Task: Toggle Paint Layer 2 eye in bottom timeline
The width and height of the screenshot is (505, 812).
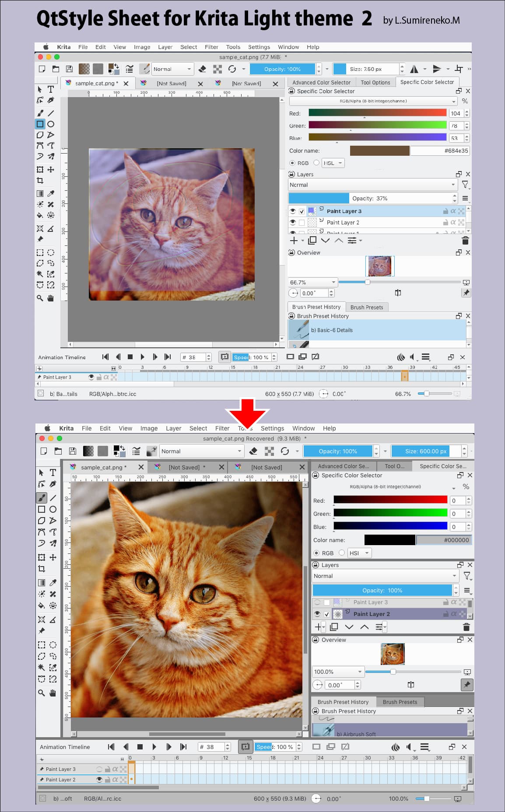Action: pos(99,780)
